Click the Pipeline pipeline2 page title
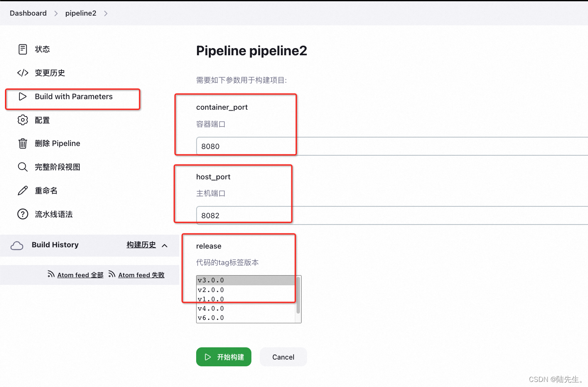The width and height of the screenshot is (588, 387). 251,51
